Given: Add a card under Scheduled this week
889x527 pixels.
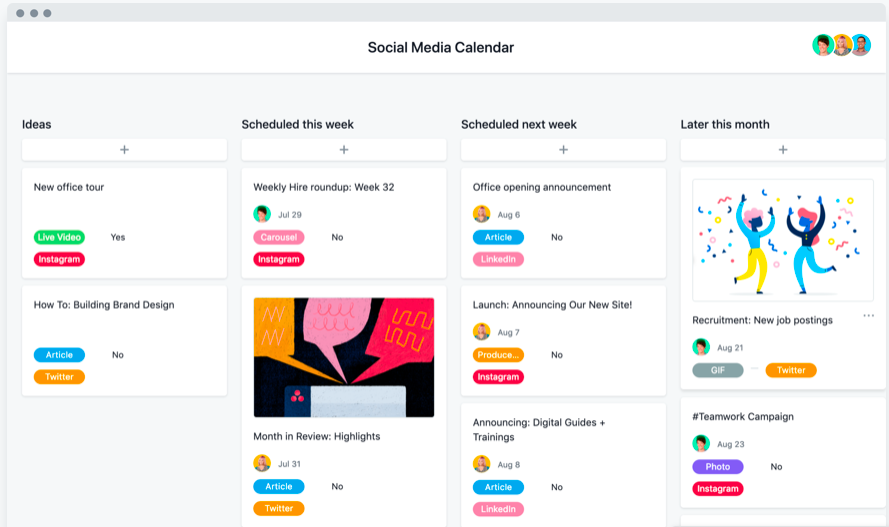Looking at the screenshot, I should [x=344, y=150].
